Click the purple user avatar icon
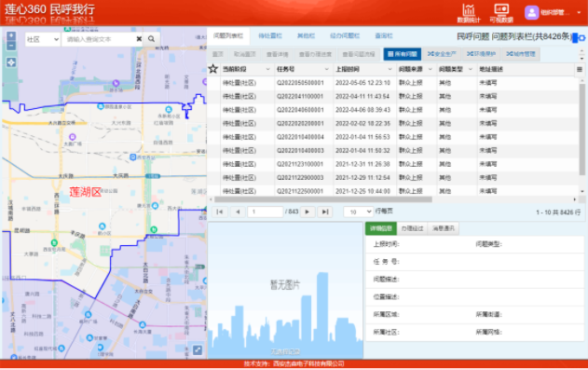 point(531,12)
